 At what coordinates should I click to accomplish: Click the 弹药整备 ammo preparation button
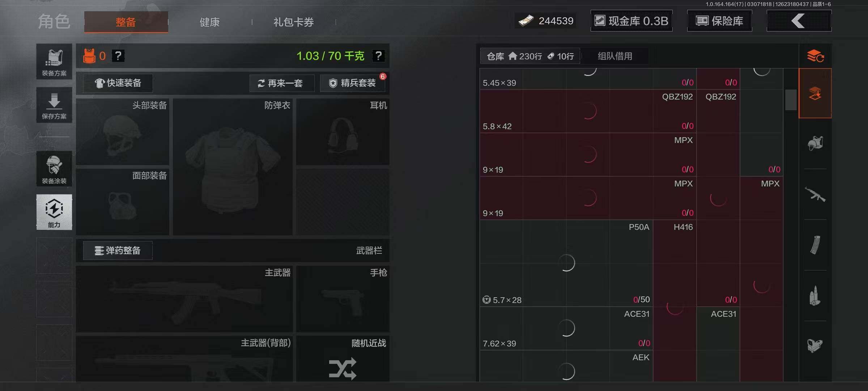coord(118,251)
